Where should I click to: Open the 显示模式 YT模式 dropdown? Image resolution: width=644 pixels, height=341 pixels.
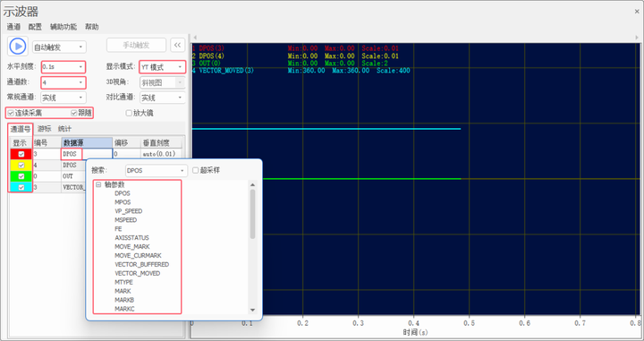(x=162, y=67)
